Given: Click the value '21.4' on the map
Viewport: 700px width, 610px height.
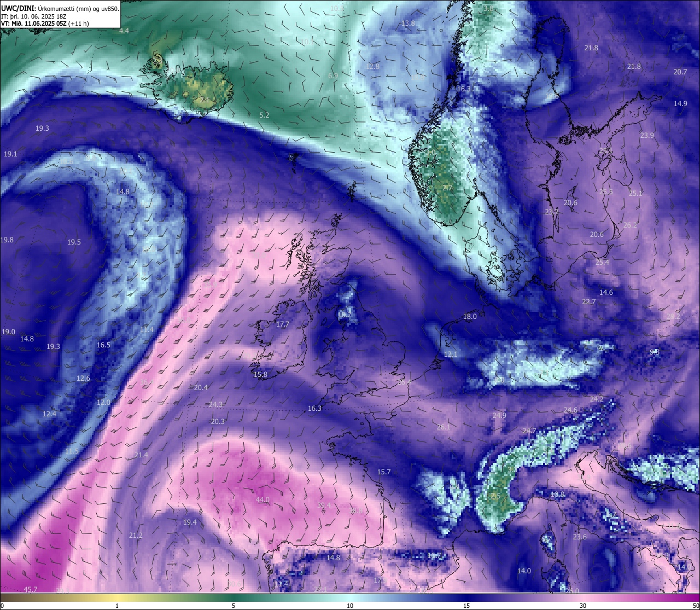Looking at the screenshot, I should (x=141, y=455).
